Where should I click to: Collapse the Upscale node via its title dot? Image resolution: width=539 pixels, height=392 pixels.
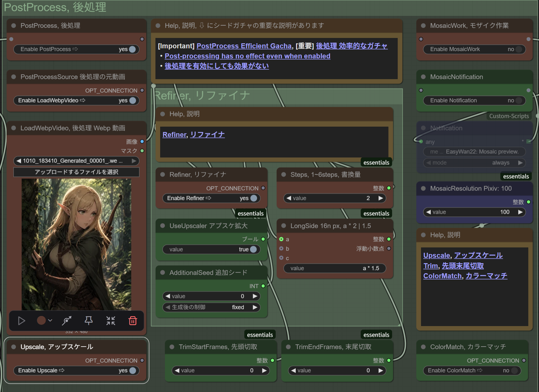click(14, 347)
